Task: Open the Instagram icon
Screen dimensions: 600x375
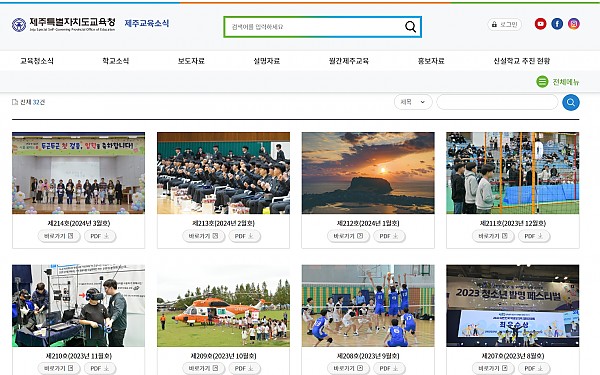Action: tap(573, 24)
